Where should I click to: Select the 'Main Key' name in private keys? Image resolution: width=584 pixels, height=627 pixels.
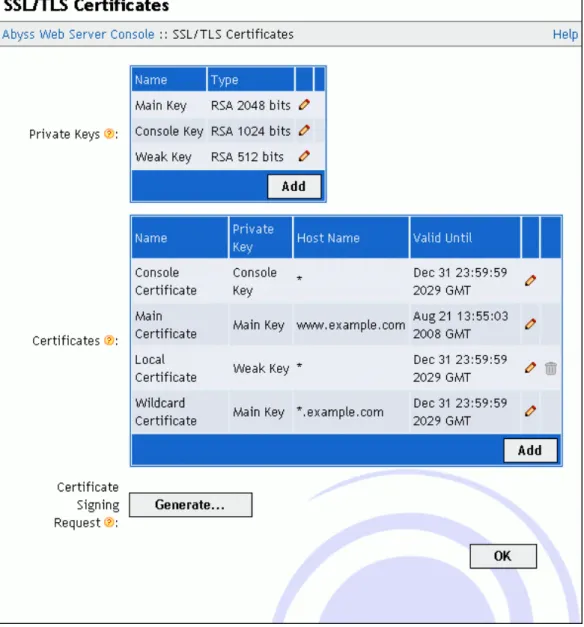pyautogui.click(x=161, y=106)
